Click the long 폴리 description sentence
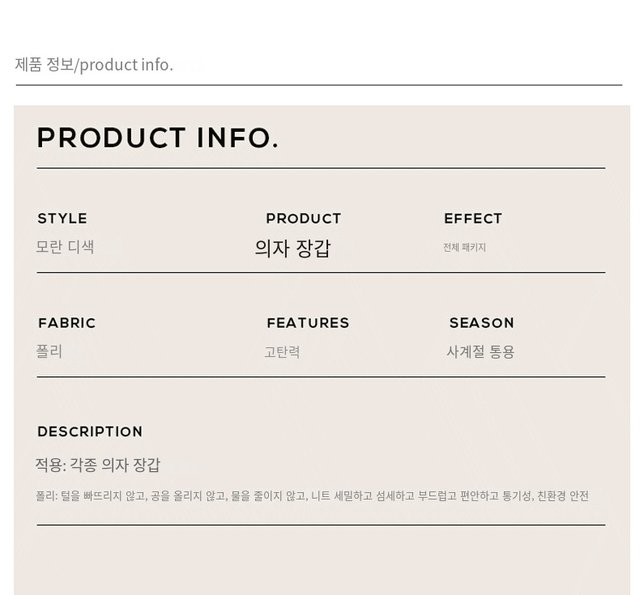 [x=312, y=496]
